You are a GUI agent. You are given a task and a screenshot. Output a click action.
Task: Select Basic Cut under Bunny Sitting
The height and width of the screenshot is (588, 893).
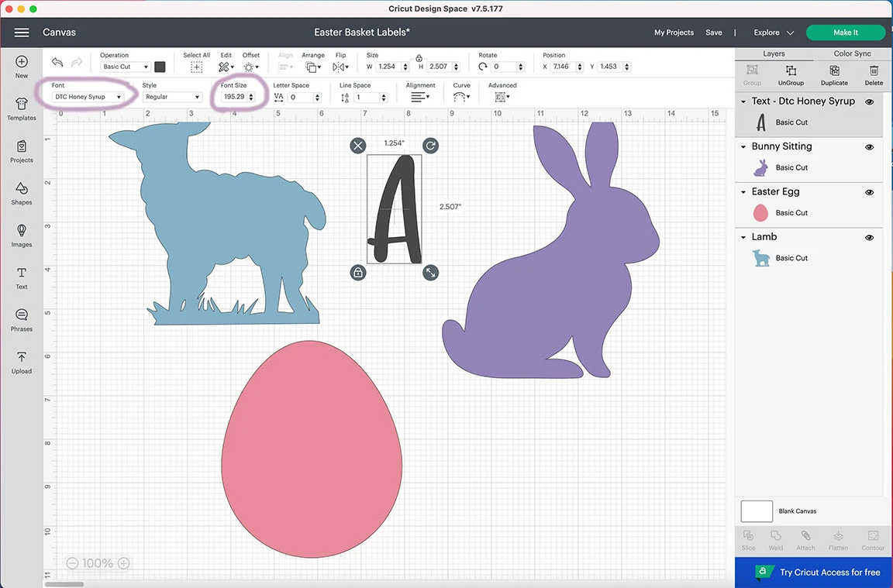pyautogui.click(x=791, y=167)
